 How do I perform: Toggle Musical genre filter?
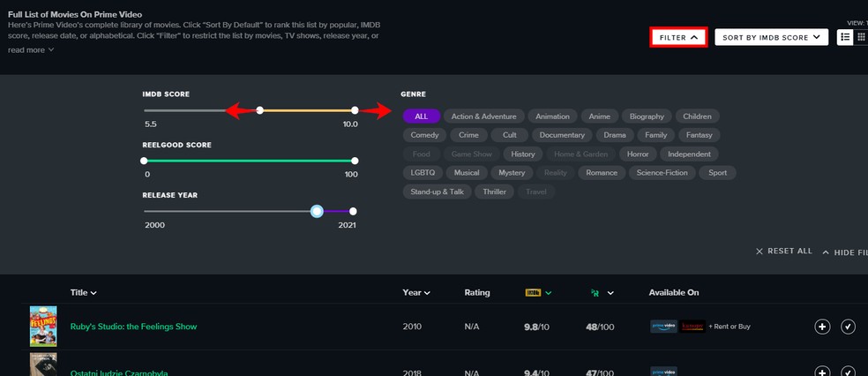(x=467, y=173)
